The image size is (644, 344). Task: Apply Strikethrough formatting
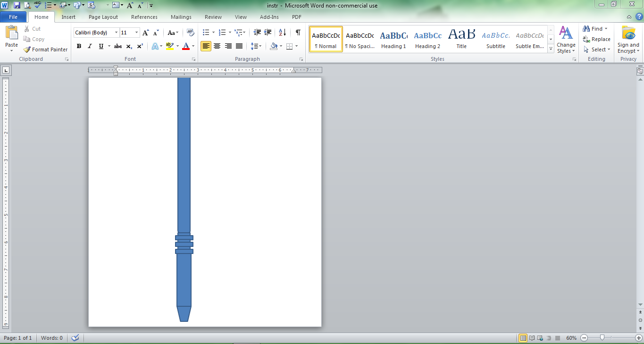(118, 46)
